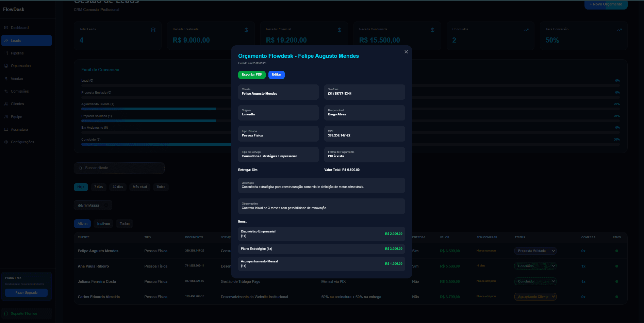The image size is (644, 323).
Task: Open Configurações via the gear icon
Action: click(6, 142)
